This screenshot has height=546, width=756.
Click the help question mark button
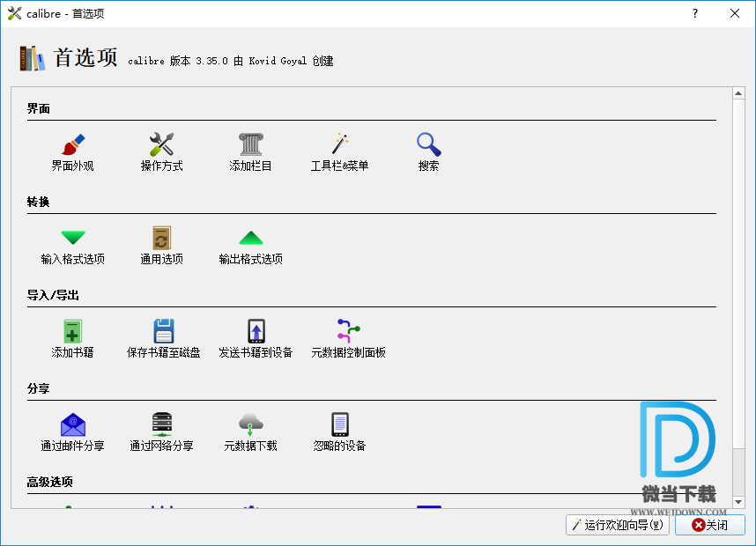(x=695, y=13)
